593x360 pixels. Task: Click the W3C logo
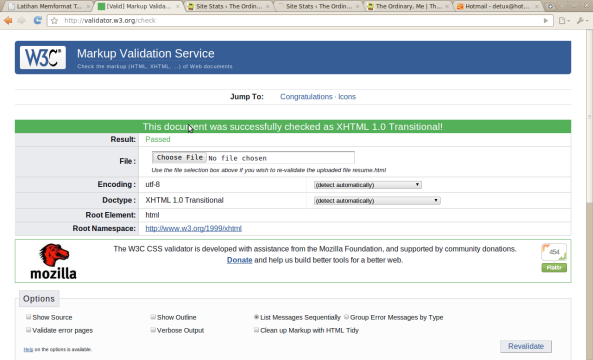click(x=43, y=57)
